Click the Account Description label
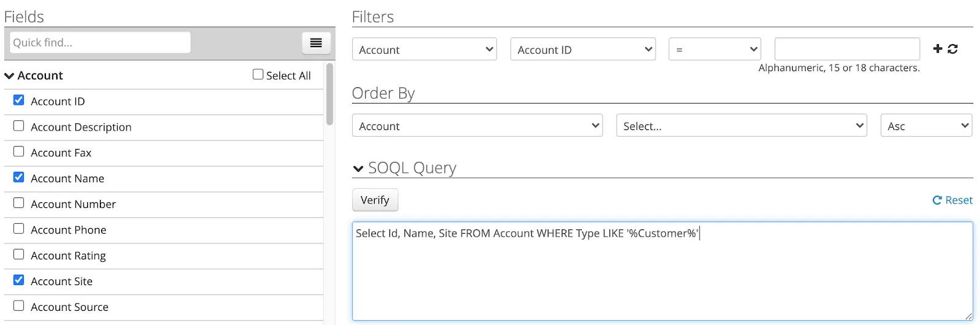The width and height of the screenshot is (980, 325). click(81, 127)
